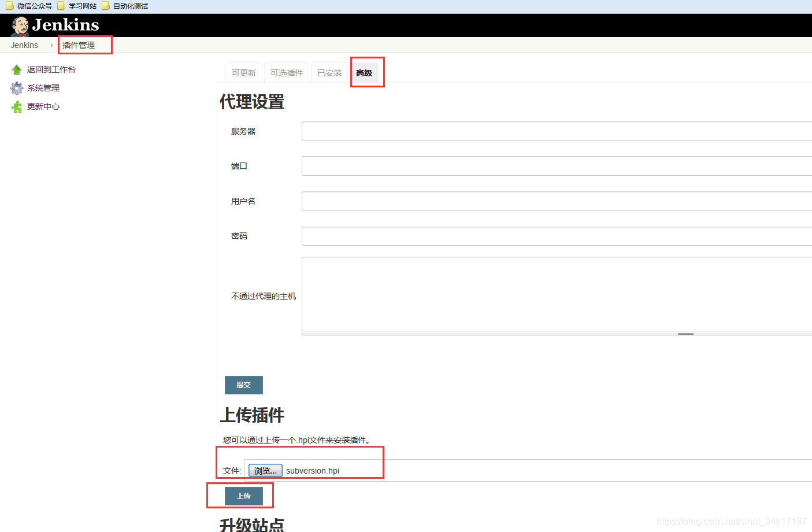Open the 返回到工作台 link
Viewport: 812px width, 532px height.
(51, 69)
